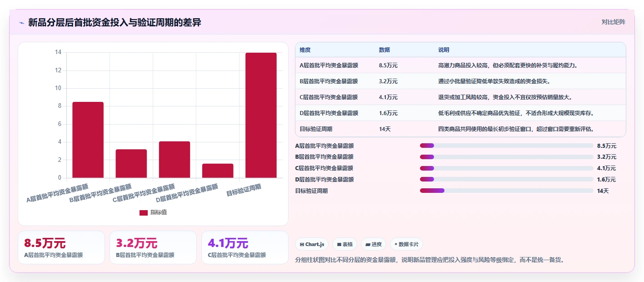Image resolution: width=644 pixels, height=282 pixels.
Task: Click the large purple 4.1万元 stat card value
Action: point(228,243)
